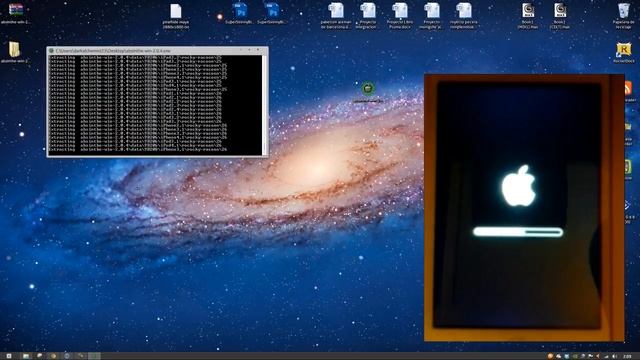This screenshot has height=360, width=640.
Task: Click inside the black console output area
Action: 155,105
